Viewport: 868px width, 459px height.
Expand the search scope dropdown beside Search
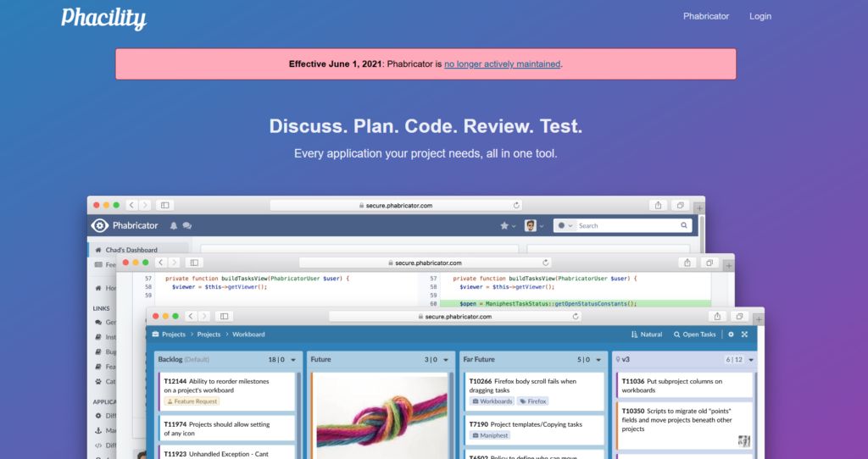pos(565,225)
